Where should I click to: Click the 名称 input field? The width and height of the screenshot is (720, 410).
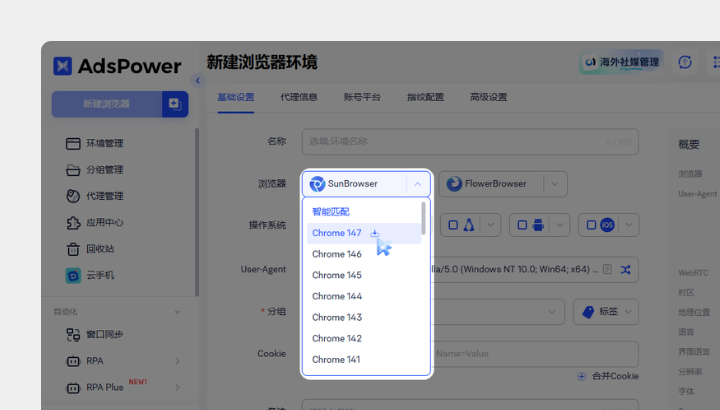point(470,142)
